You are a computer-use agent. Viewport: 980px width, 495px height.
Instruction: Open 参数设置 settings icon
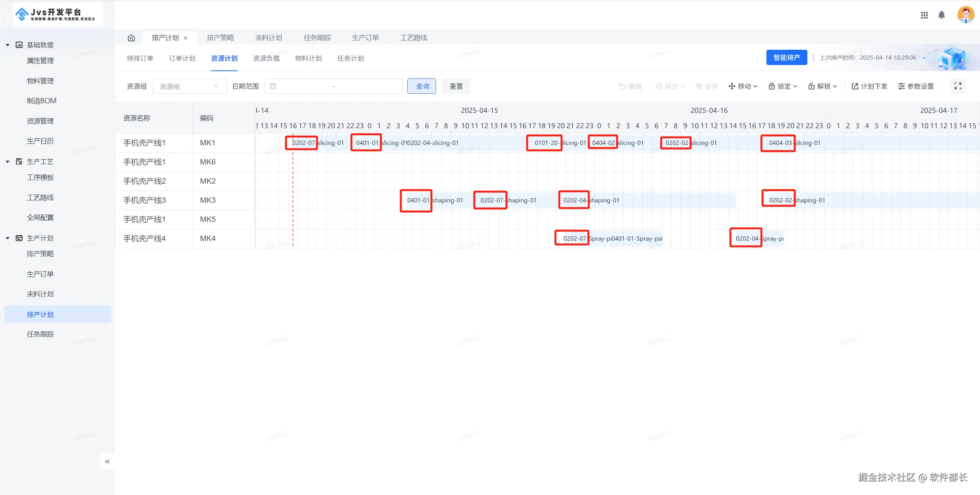[916, 86]
